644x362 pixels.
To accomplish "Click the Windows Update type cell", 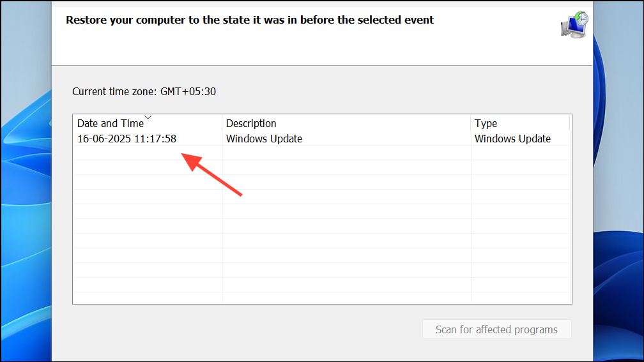I will click(x=512, y=139).
